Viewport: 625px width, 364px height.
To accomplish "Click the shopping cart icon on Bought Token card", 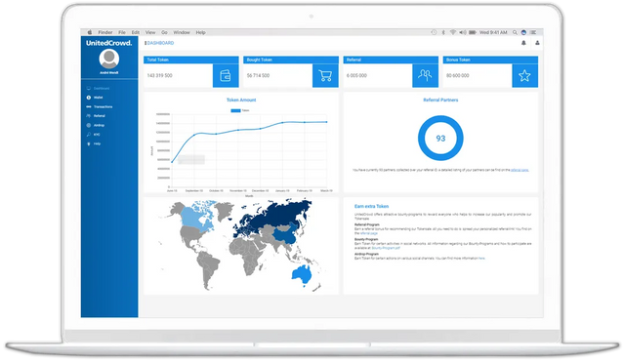I will 325,75.
